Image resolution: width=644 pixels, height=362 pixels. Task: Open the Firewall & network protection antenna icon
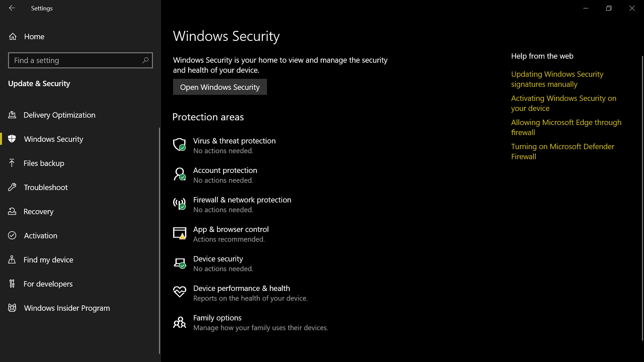coord(179,204)
